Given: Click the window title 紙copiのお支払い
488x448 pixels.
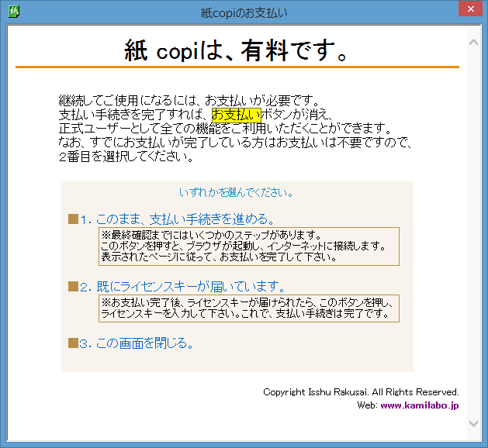Looking at the screenshot, I should (244, 12).
